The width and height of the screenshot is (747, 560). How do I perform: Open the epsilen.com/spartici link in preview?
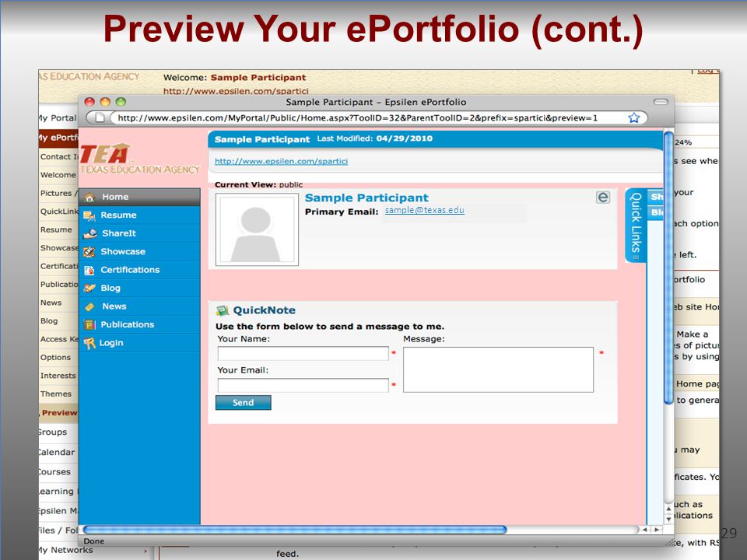click(x=281, y=161)
